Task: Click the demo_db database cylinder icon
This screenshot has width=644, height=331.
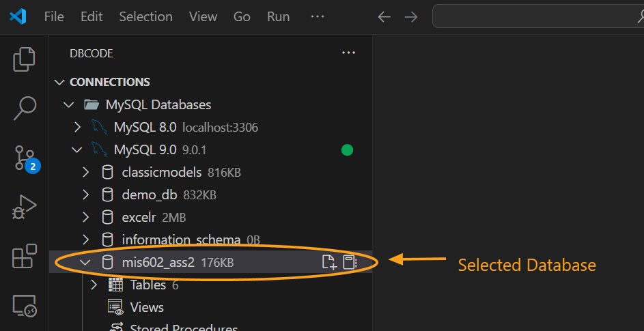Action: pos(107,195)
